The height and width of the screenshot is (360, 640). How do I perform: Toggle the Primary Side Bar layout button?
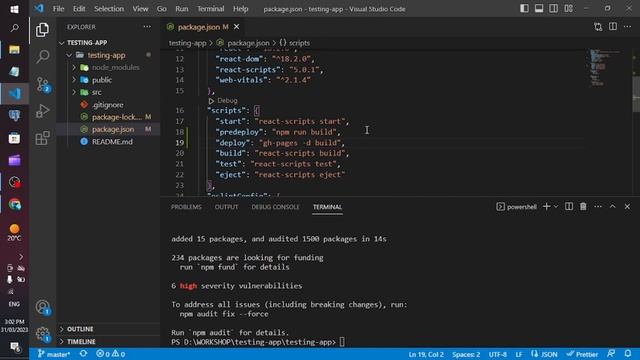click(x=524, y=9)
